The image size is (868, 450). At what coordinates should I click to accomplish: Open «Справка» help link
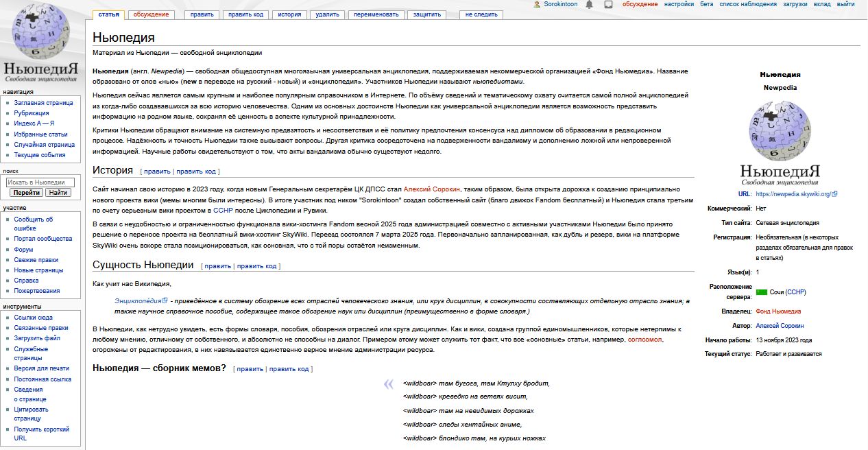pyautogui.click(x=26, y=281)
